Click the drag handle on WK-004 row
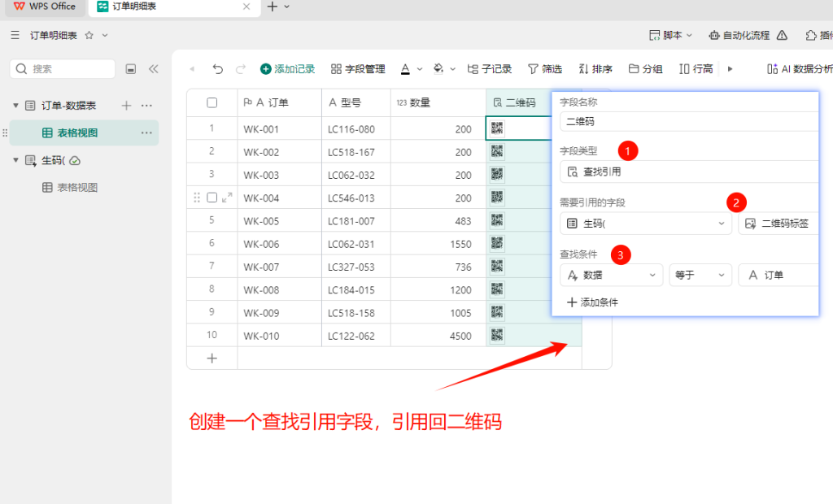The height and width of the screenshot is (504, 833). pyautogui.click(x=197, y=198)
